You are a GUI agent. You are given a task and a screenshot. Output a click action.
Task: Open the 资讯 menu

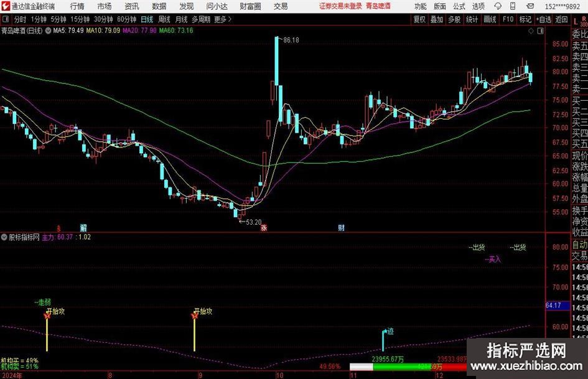[x=132, y=6]
